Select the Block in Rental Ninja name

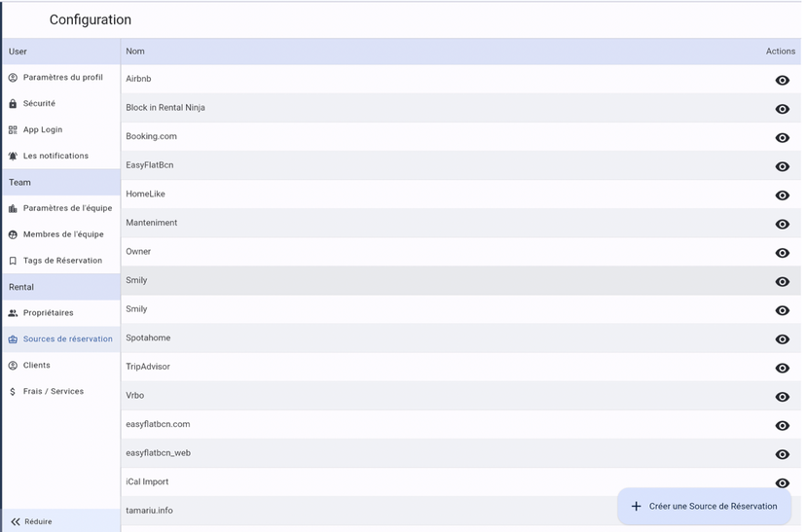pyautogui.click(x=165, y=108)
